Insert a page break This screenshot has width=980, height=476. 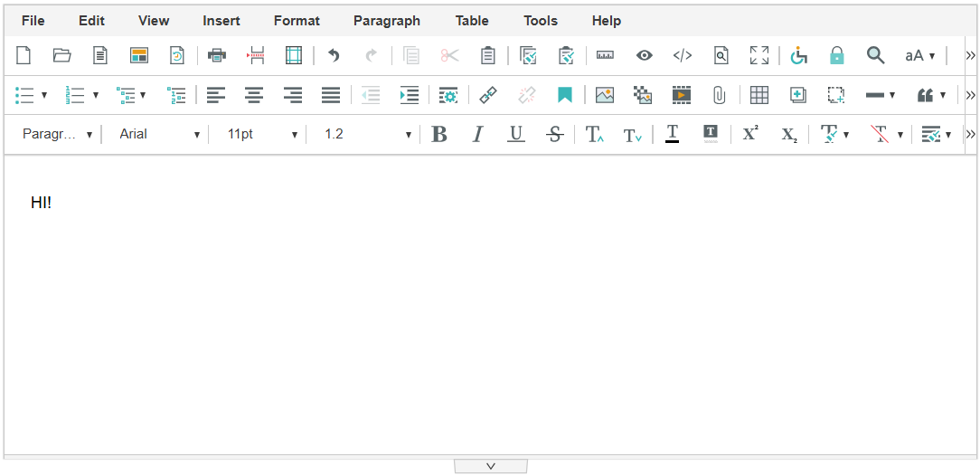coord(256,55)
